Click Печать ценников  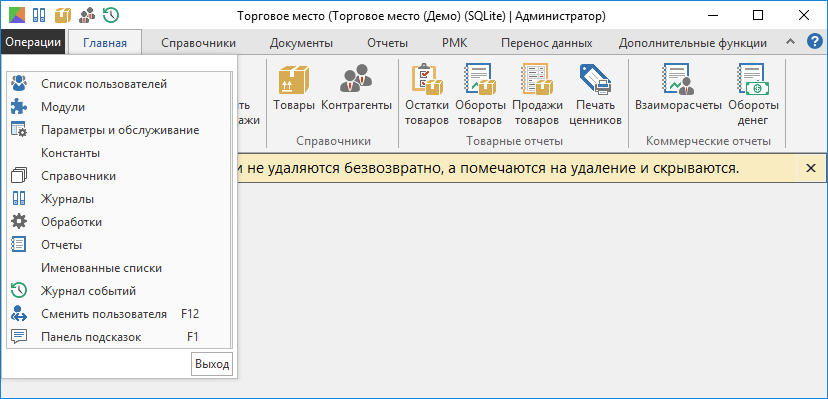[595, 95]
